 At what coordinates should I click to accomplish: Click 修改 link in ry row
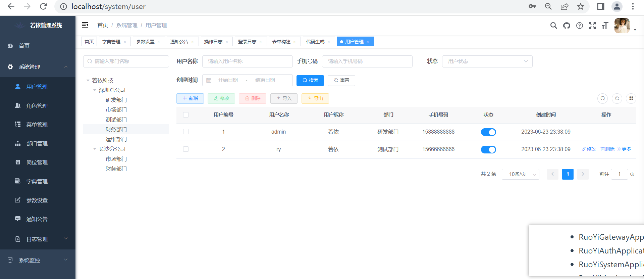click(589, 149)
